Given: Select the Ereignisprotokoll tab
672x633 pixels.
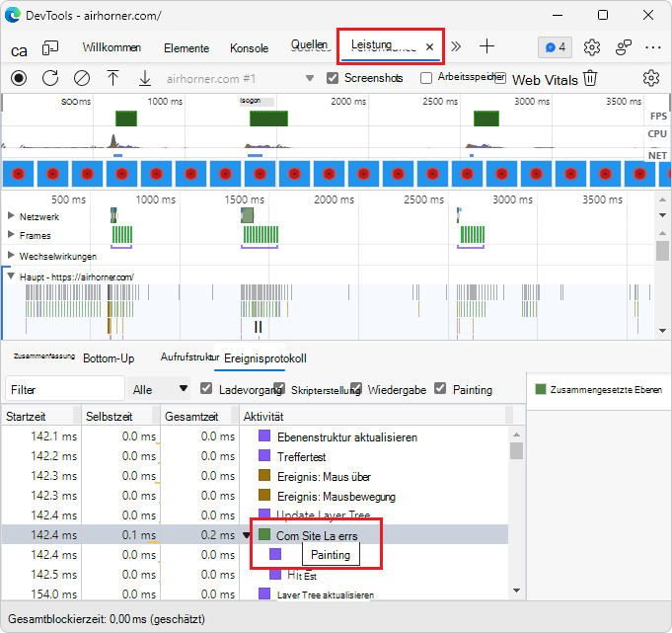Looking at the screenshot, I should (x=265, y=358).
